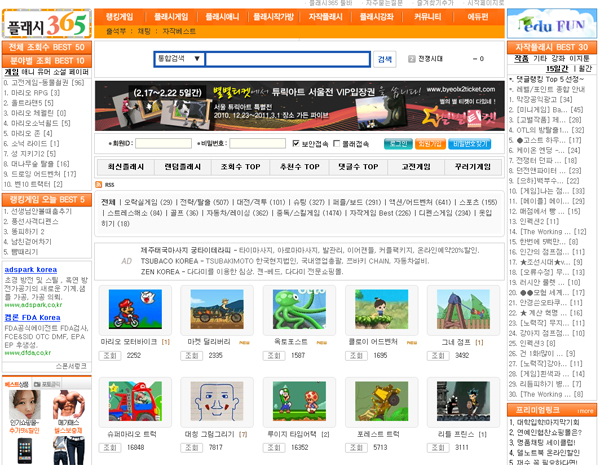Click the blue 비밀번호찾기 button
Screen dimensions: 600x465
click(x=470, y=144)
